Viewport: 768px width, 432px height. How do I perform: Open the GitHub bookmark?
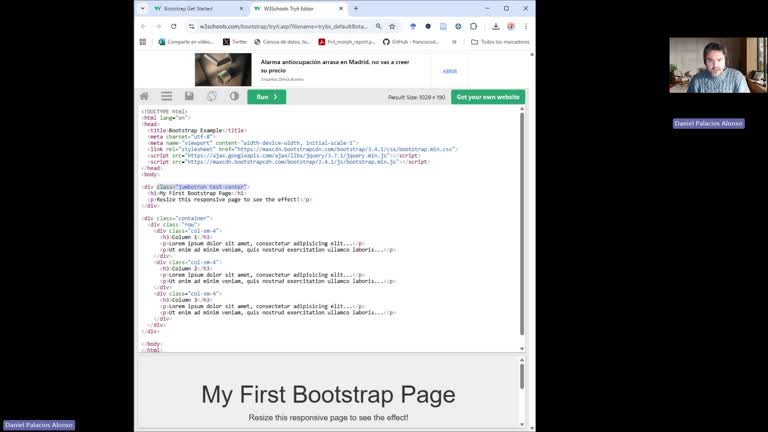coord(410,42)
